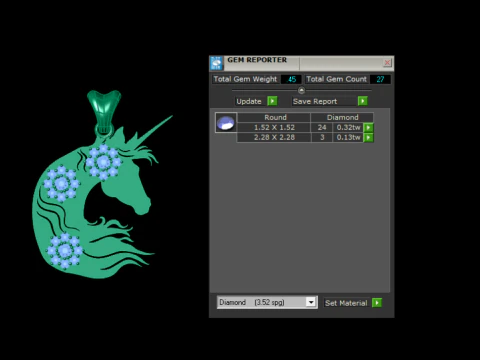Screen dimensions: 480x360
Task: Click the gem count cell showing 24
Action: 322,127
